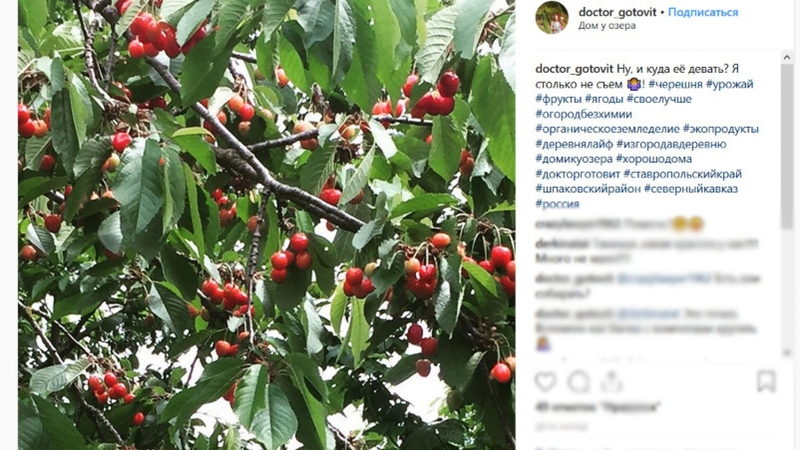Open hashtag #экопродукты
The width and height of the screenshot is (800, 450).
click(x=720, y=129)
